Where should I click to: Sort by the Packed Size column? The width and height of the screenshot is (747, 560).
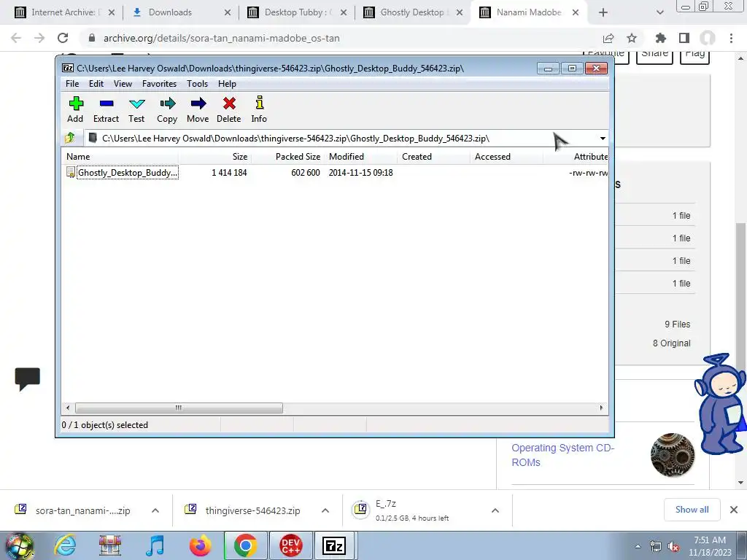tap(287, 157)
